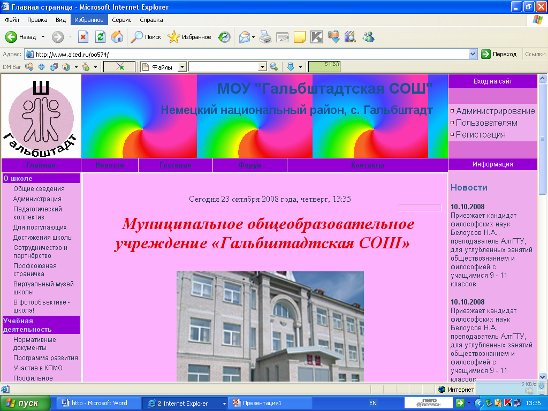Open the Справка menu
The width and height of the screenshot is (548, 411).
151,20
